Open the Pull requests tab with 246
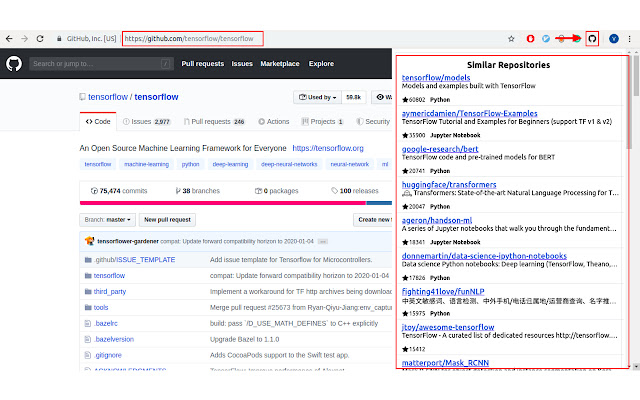Image resolution: width=640 pixels, height=400 pixels. tap(214, 122)
